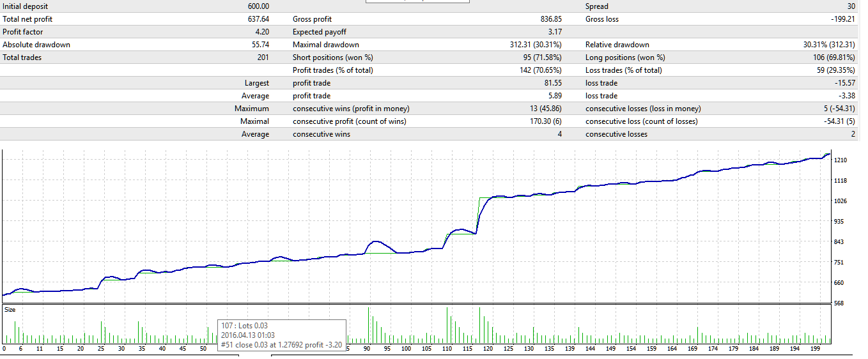868x359 pixels.
Task: Click the 'Expected payoff' label
Action: [320, 32]
